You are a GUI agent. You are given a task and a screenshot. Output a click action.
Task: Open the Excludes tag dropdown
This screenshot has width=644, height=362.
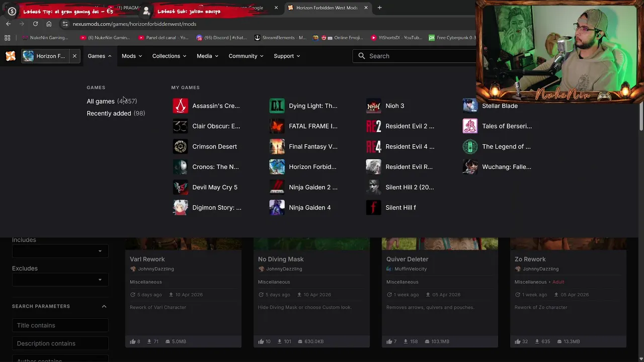pyautogui.click(x=60, y=280)
